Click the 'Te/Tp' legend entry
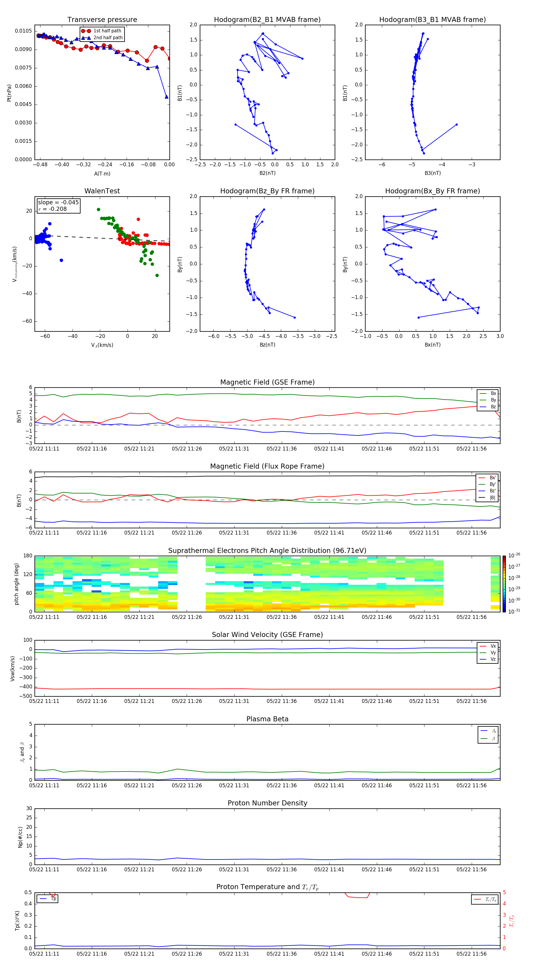Viewport: 535px width, 980px height. 485,899
